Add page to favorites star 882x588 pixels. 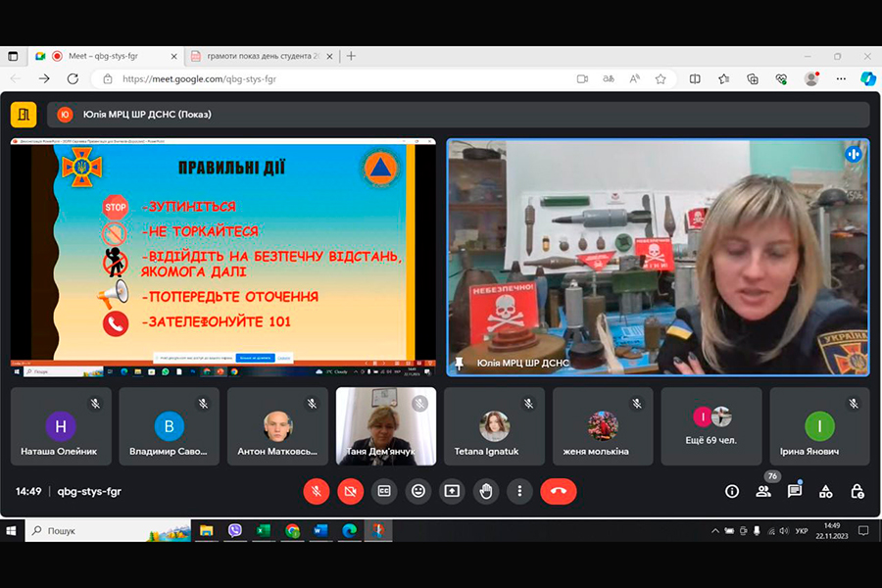pos(661,79)
